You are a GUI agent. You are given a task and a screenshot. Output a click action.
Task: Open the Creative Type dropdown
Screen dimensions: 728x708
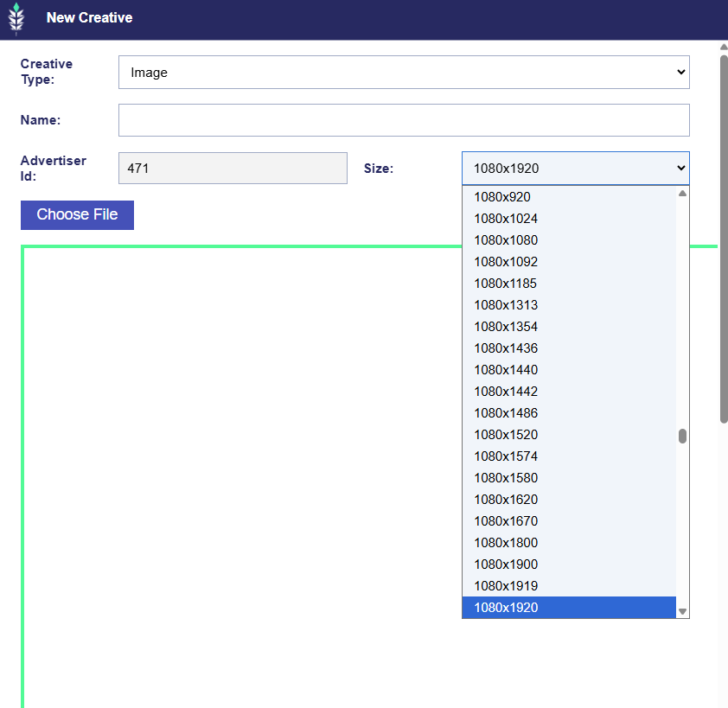(404, 73)
